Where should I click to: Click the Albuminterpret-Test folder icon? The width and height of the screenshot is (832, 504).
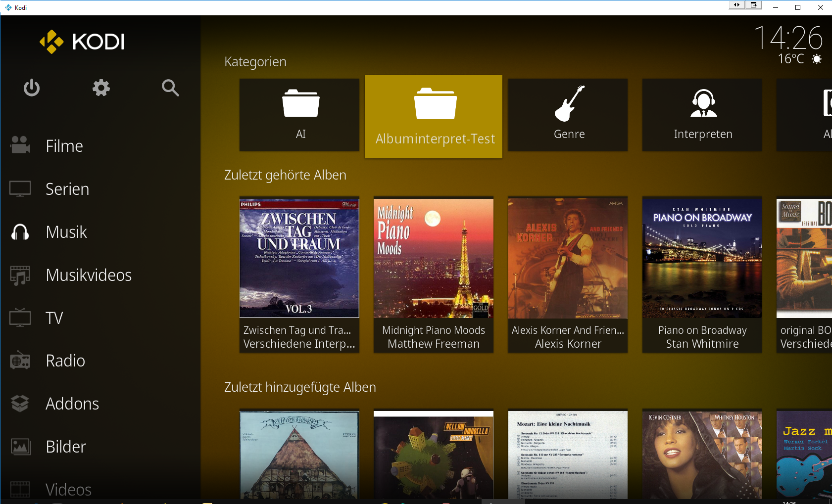point(435,103)
